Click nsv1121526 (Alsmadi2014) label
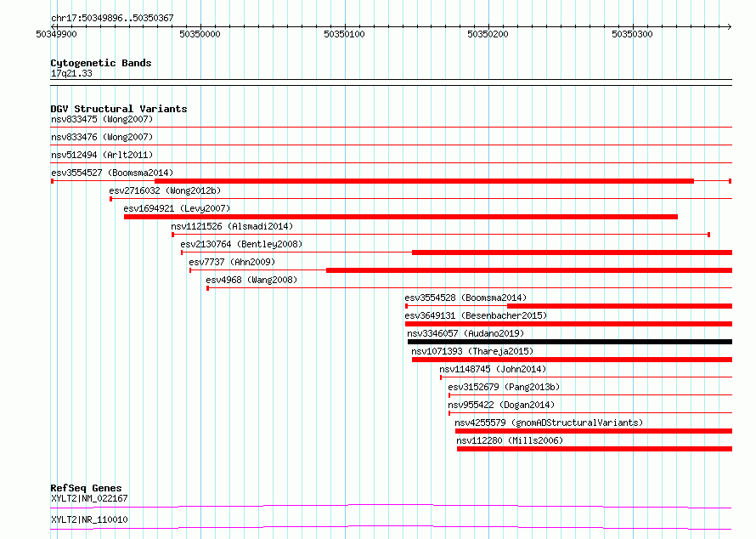The height and width of the screenshot is (539, 756). click(x=232, y=226)
